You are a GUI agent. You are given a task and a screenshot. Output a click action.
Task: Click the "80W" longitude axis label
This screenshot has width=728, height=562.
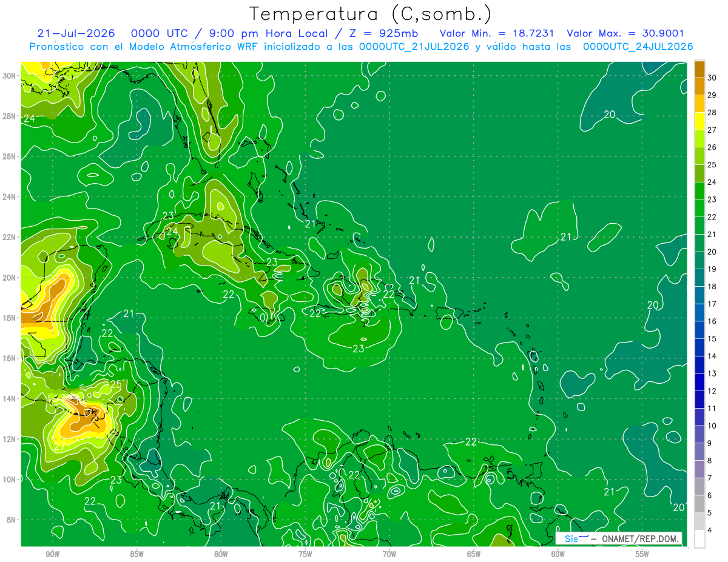point(221,554)
